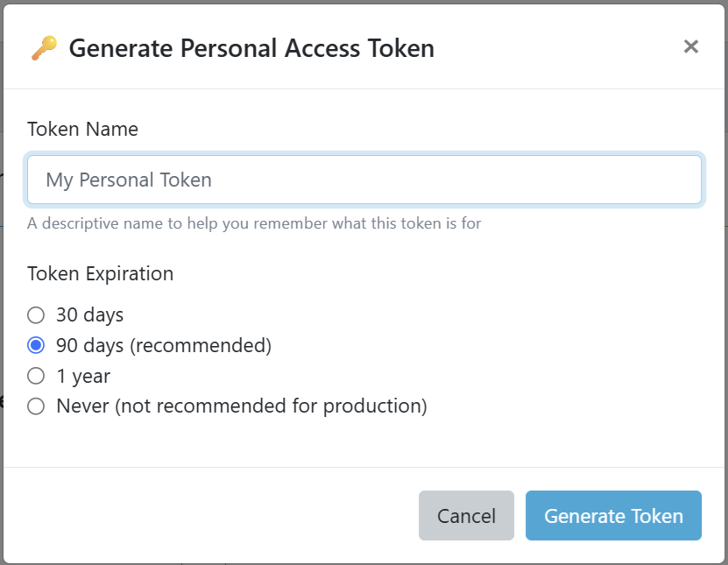
Task: Click the Token Name label
Action: point(82,129)
